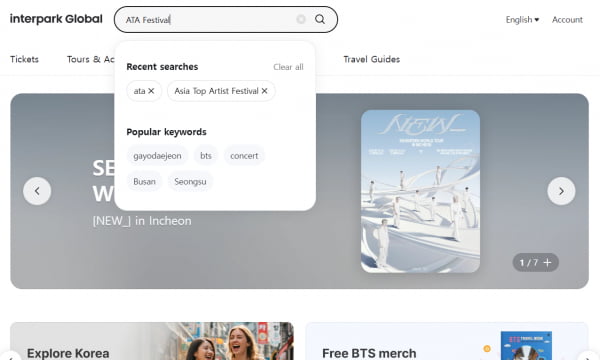Viewport: 600px width, 360px height.
Task: Click the magnifying glass search icon
Action: [x=320, y=19]
